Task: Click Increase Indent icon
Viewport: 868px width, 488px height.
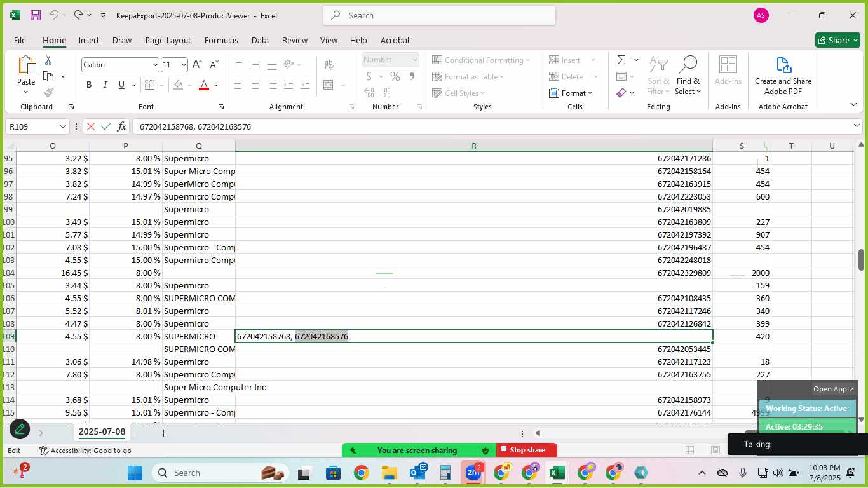Action: tap(305, 85)
